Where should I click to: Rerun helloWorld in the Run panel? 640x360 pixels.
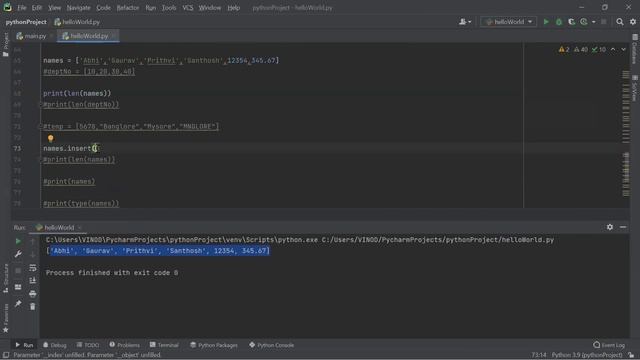click(18, 241)
